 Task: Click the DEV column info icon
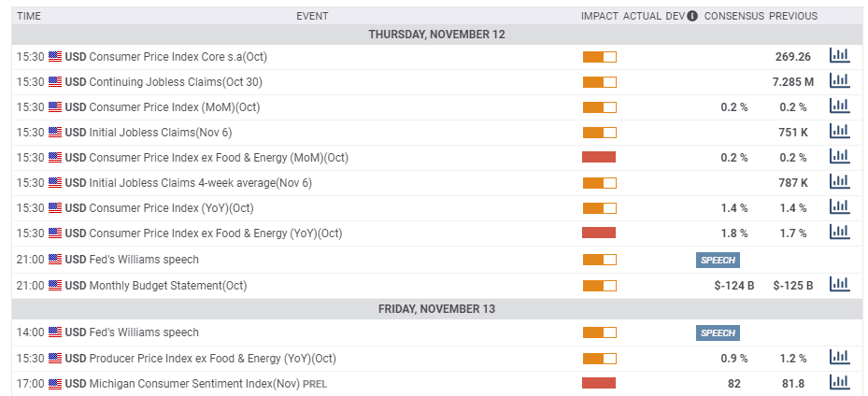(692, 16)
